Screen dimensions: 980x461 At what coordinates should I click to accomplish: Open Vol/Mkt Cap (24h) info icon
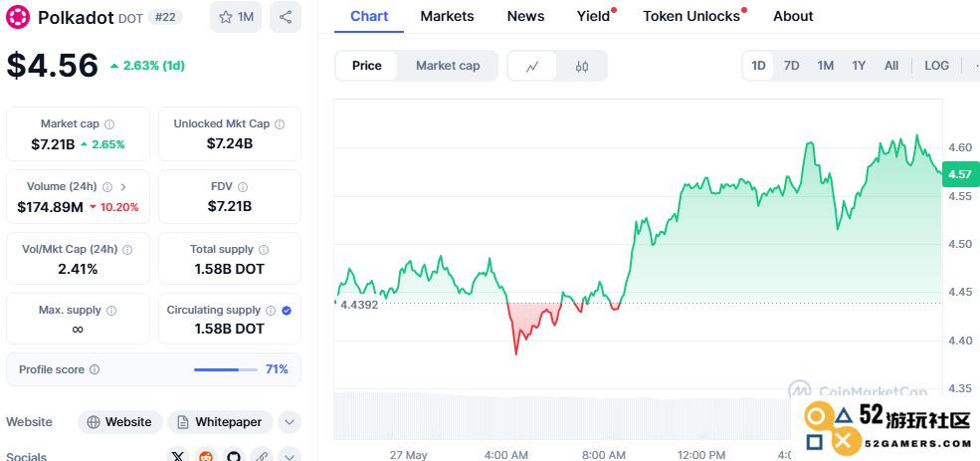click(x=127, y=249)
